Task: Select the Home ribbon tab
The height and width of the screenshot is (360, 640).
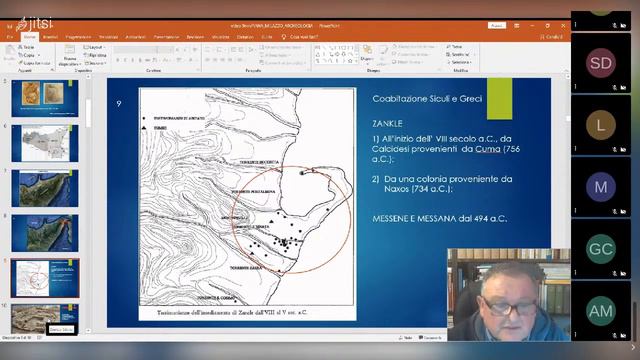Action: coord(29,37)
